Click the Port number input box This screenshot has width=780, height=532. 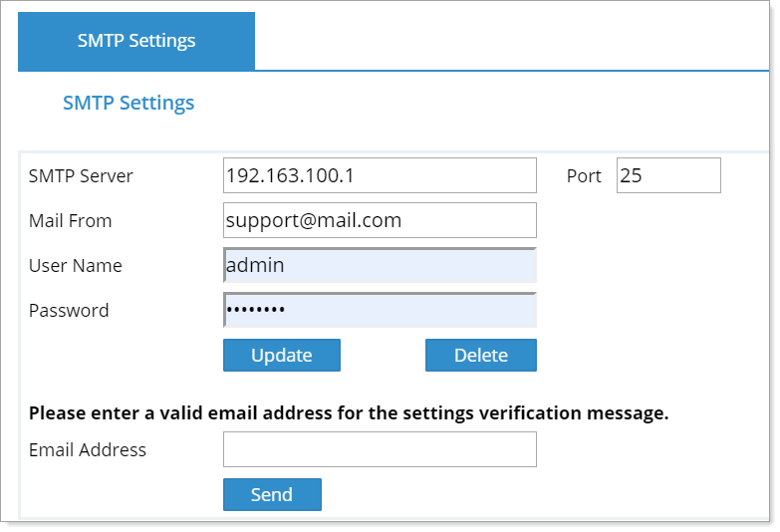click(x=667, y=175)
